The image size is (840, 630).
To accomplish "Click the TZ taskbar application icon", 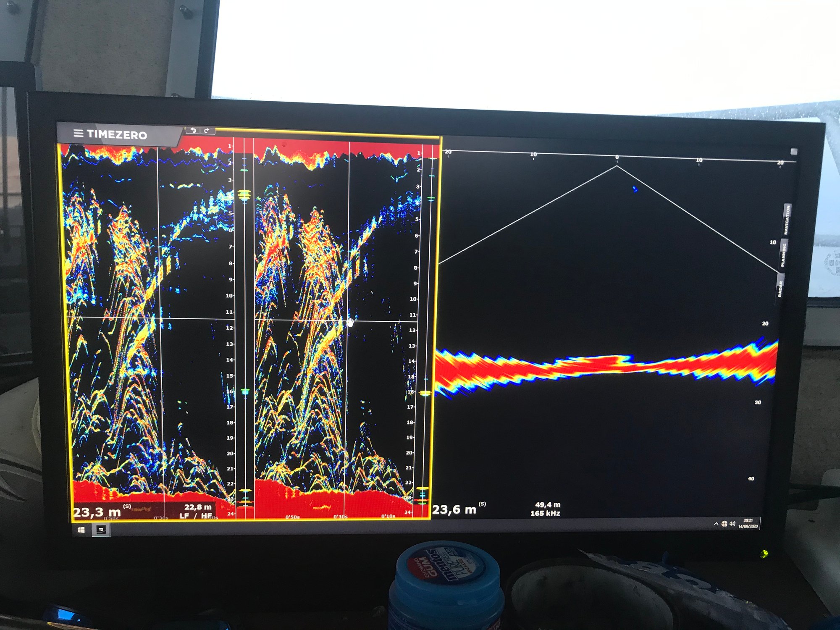I will click(101, 530).
